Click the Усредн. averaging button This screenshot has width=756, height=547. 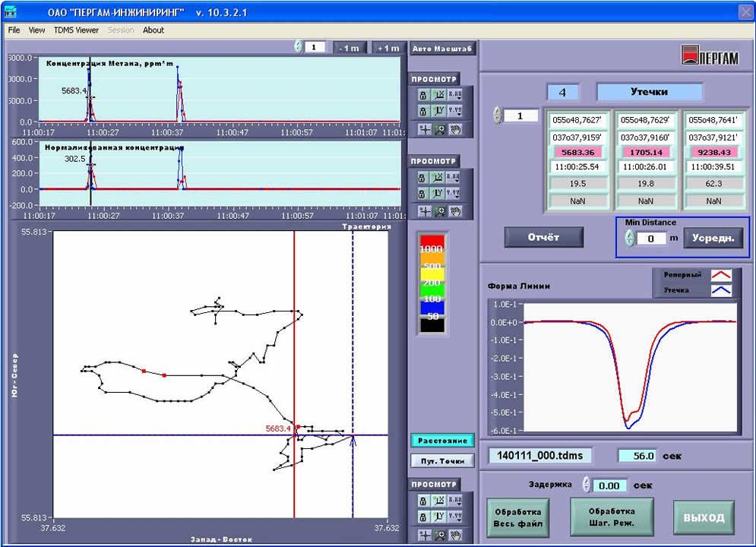point(713,238)
